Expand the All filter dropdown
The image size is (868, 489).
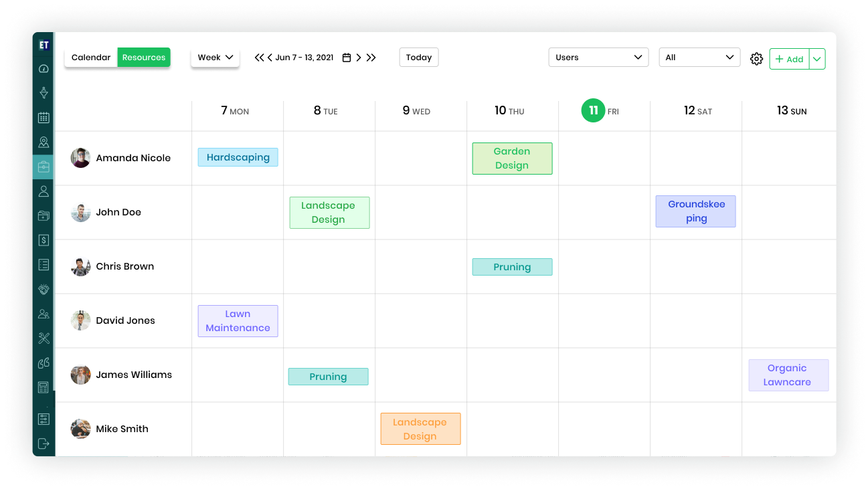[x=699, y=58]
